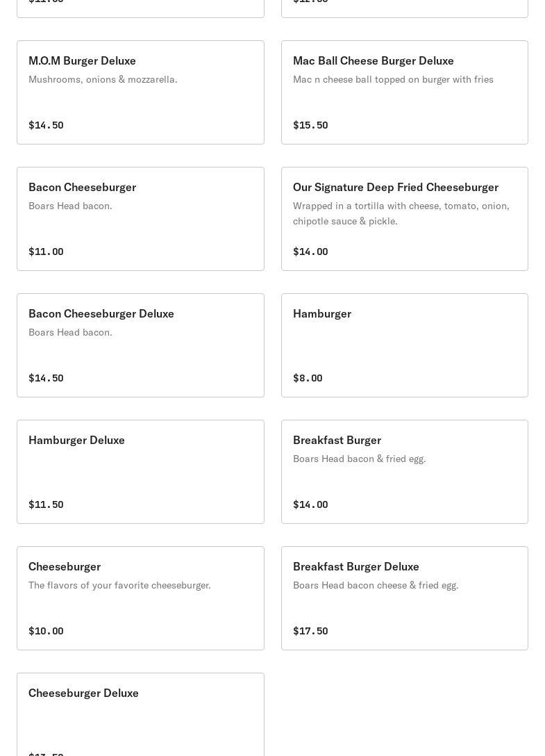Open Our Signature Deep Fried Cheeseburger

(x=395, y=188)
